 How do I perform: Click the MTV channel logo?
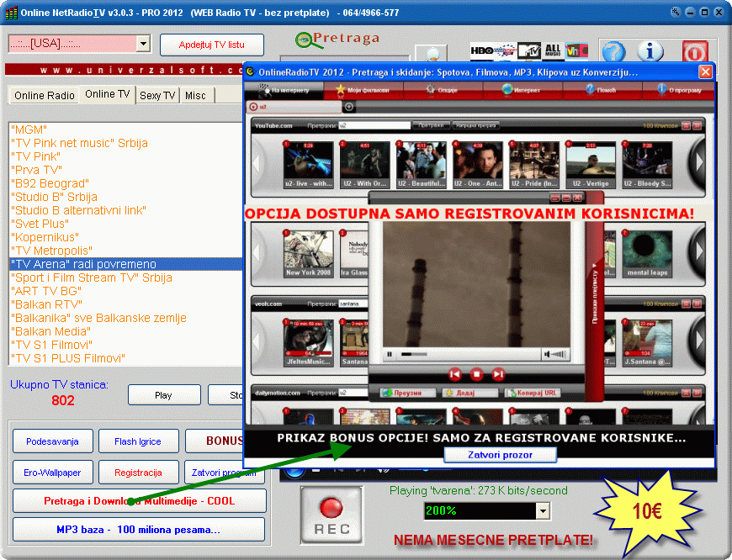pyautogui.click(x=528, y=51)
